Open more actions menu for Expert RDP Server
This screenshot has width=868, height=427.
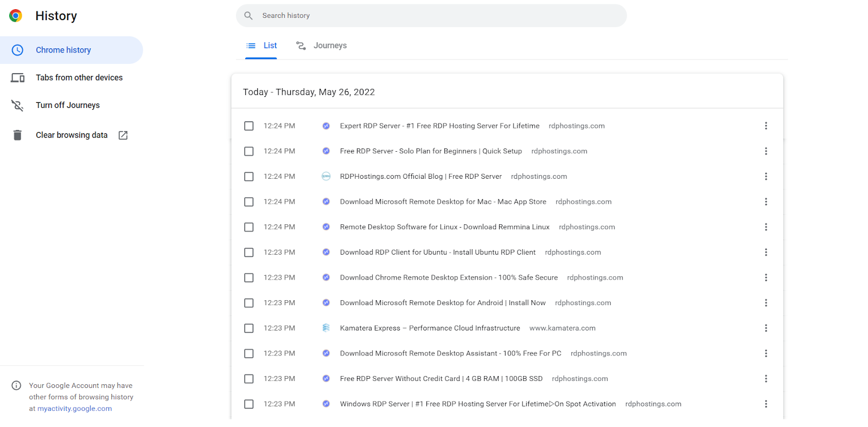click(x=766, y=126)
